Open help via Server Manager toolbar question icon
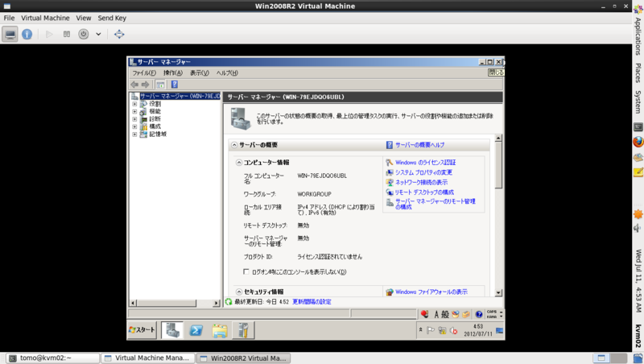644x364 pixels. pos(175,85)
